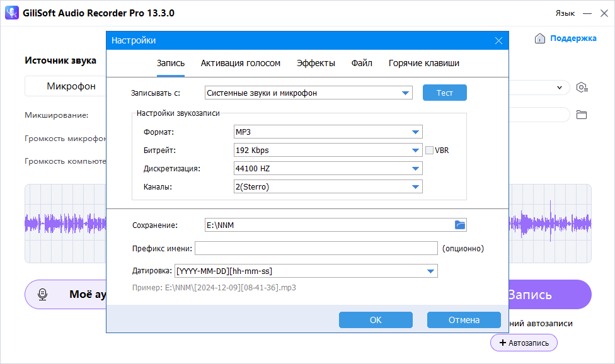Viewport: 615px width, 364px height.
Task: Switch to the Запись tab
Action: click(x=171, y=64)
